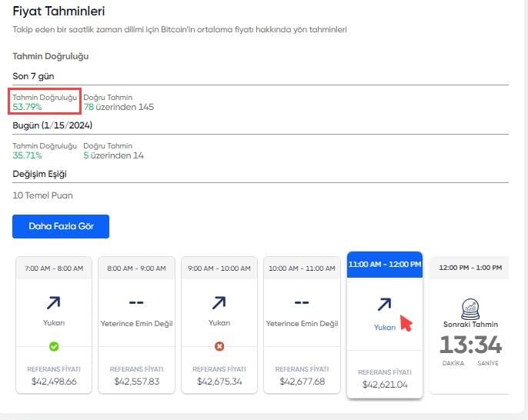Click the 53.79% accuracy value

click(28, 107)
